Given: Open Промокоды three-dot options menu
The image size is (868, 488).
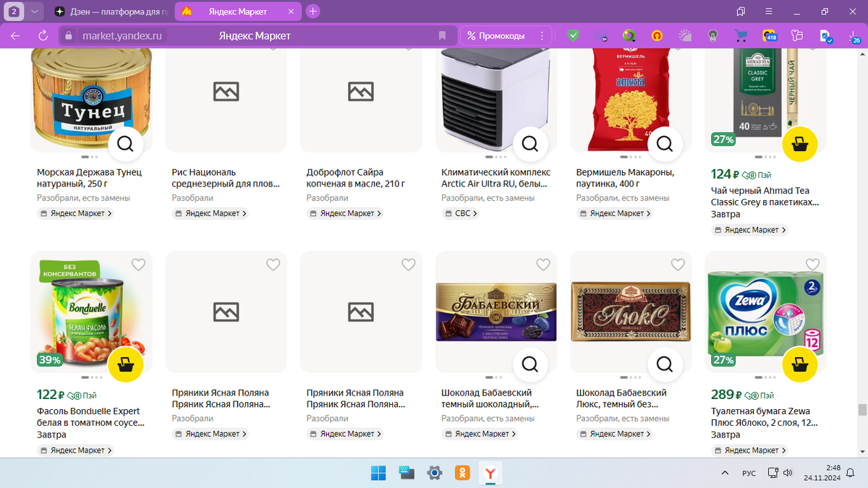Looking at the screenshot, I should [x=542, y=35].
